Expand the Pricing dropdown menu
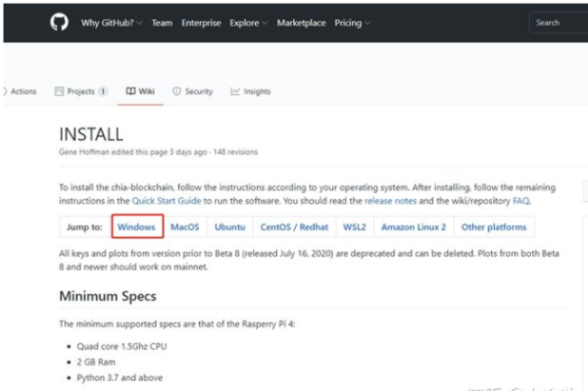588x391 pixels. coord(352,23)
